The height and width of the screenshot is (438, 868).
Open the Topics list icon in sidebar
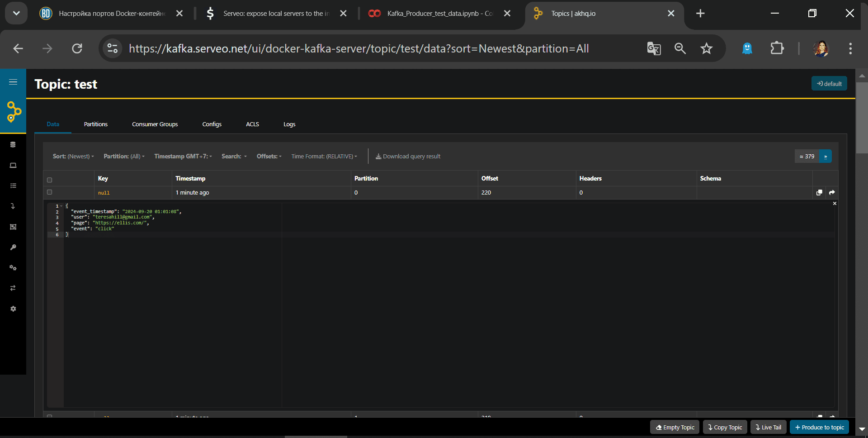13,186
